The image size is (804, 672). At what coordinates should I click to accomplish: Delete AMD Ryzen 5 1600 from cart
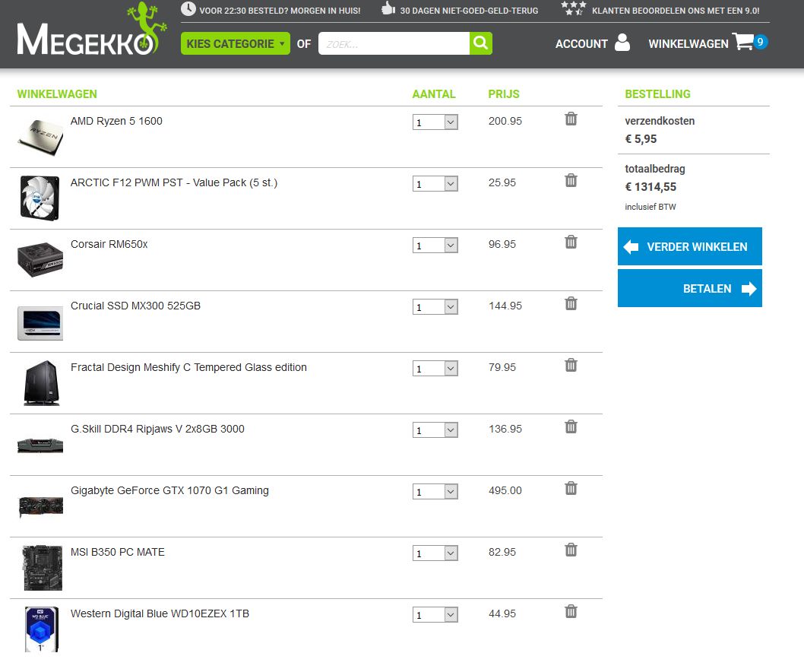(571, 119)
